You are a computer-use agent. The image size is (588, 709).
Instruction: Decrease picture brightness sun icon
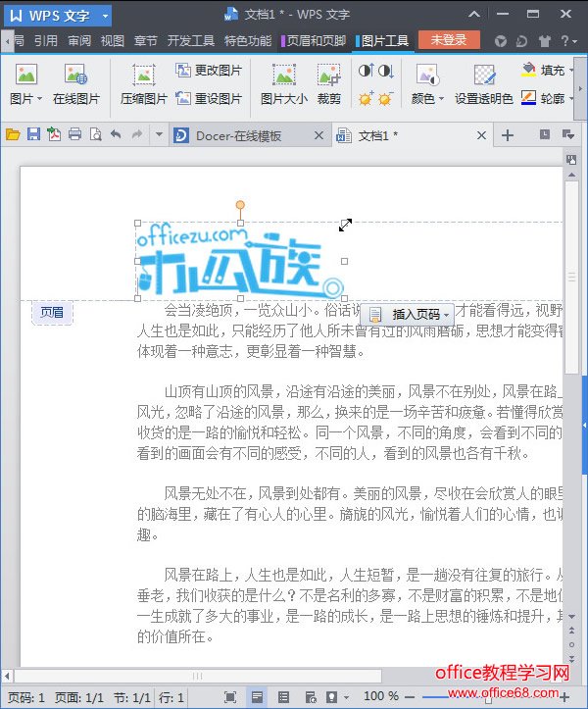[385, 98]
